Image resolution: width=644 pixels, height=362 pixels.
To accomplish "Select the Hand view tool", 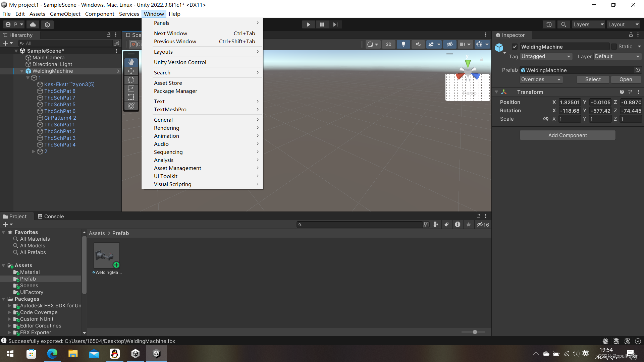I will pos(131,62).
